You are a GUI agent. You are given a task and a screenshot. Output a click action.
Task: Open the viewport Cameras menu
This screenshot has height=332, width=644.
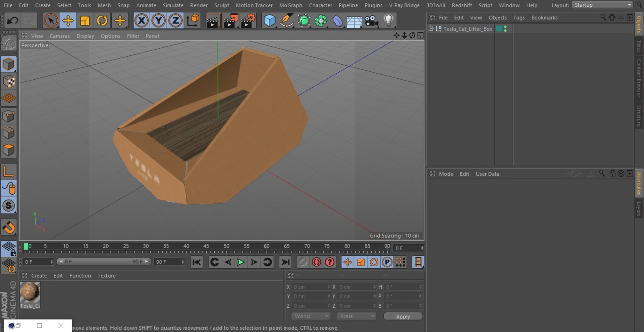tap(60, 36)
